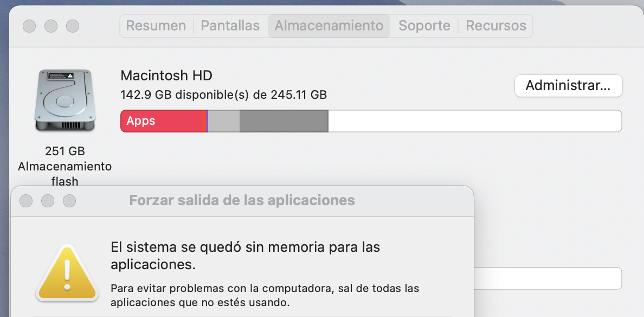
Task: Minimize the storage information window
Action: click(x=51, y=26)
